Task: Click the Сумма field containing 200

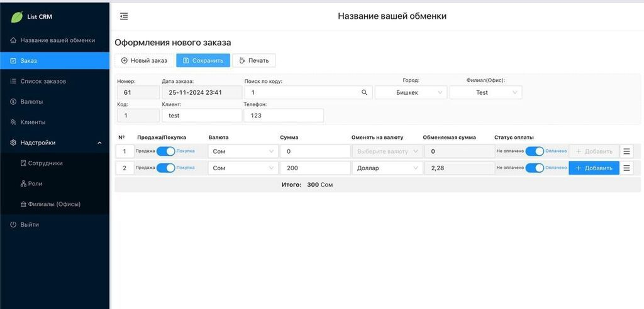Action: coord(314,168)
